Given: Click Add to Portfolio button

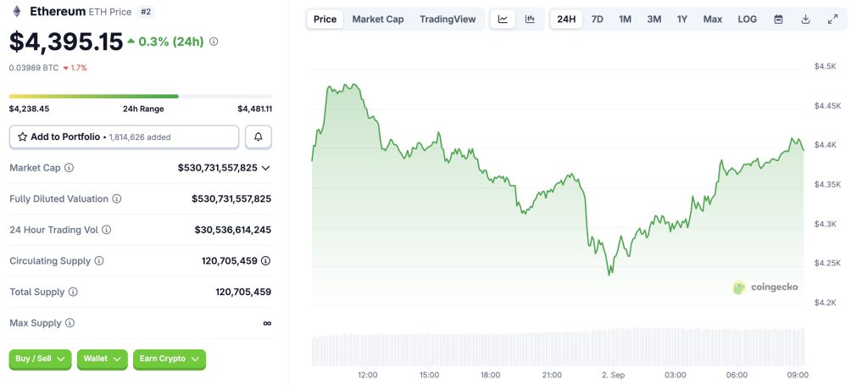Looking at the screenshot, I should [x=124, y=137].
